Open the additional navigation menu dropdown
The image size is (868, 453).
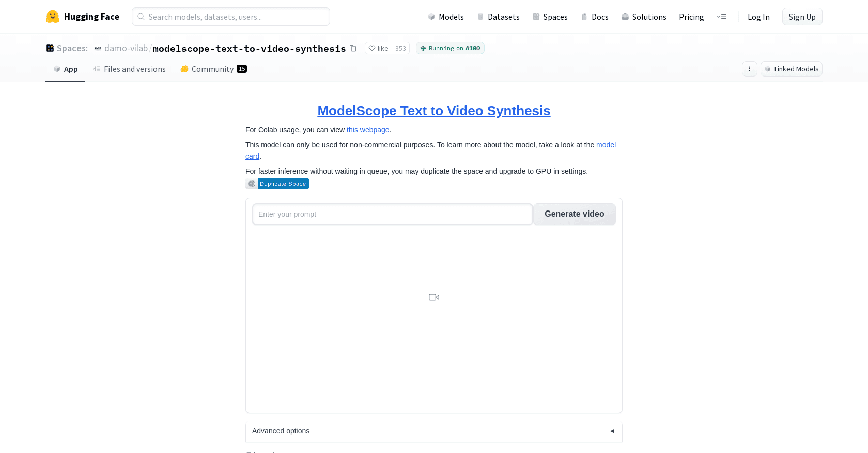click(721, 17)
